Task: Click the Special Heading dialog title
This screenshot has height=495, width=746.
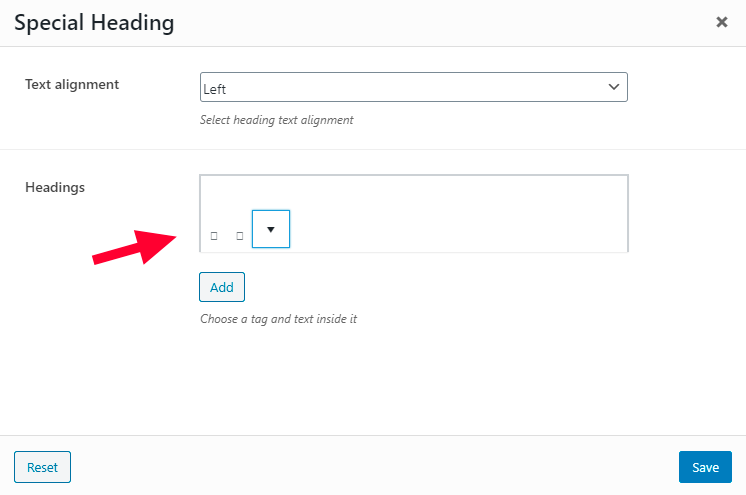Action: [x=94, y=23]
